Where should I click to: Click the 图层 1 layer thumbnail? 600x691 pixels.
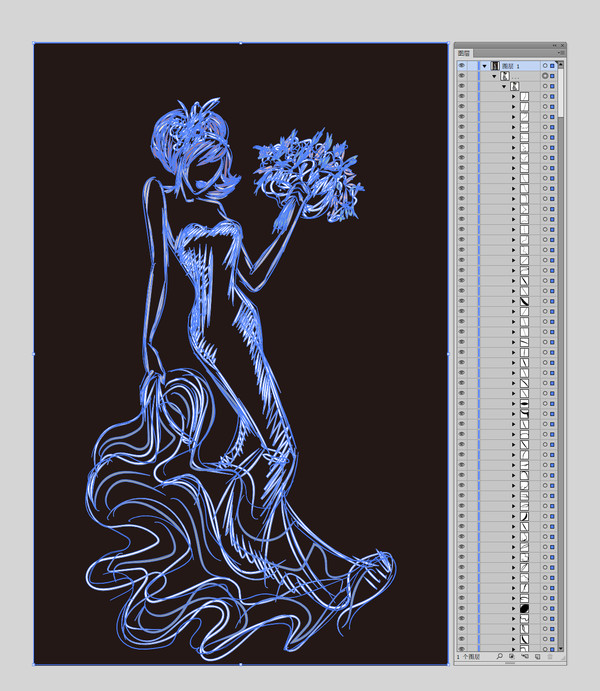click(x=495, y=66)
